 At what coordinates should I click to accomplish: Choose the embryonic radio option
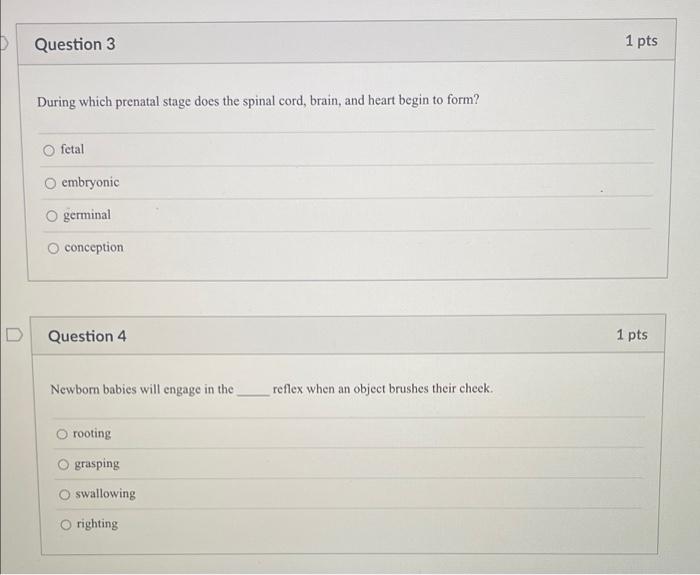point(50,183)
